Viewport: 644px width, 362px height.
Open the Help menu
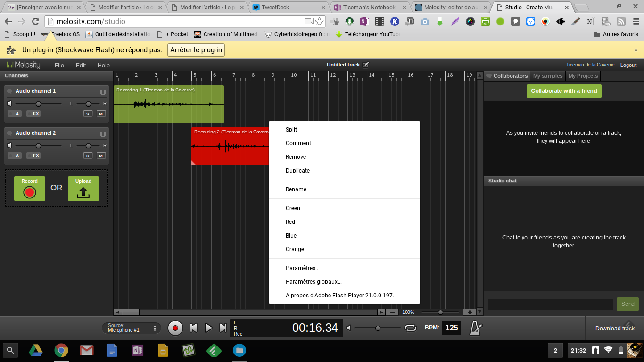pyautogui.click(x=104, y=66)
